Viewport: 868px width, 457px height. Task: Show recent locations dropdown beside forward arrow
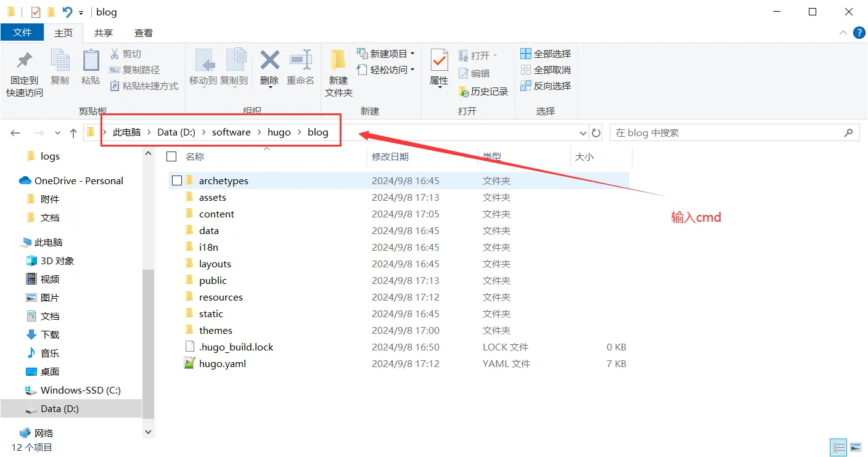[x=57, y=133]
